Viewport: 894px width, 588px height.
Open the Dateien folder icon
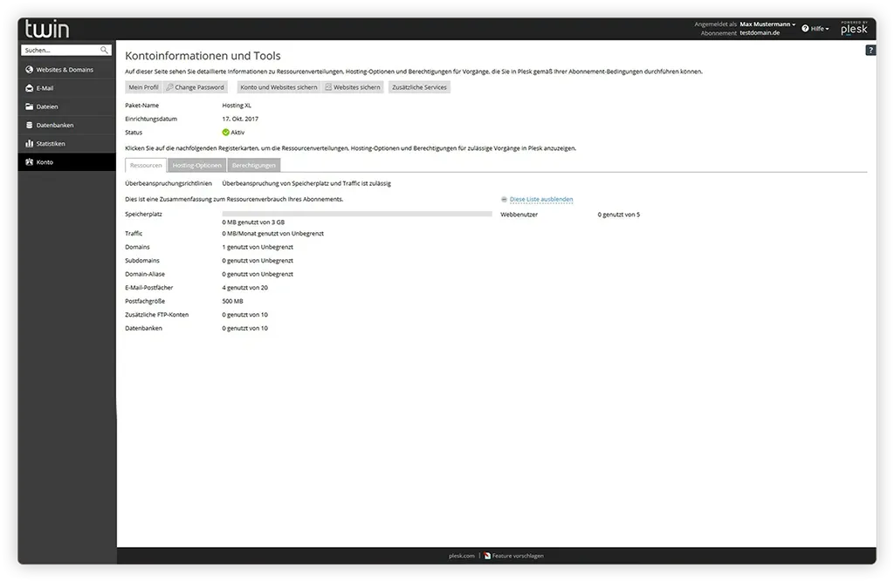click(29, 106)
